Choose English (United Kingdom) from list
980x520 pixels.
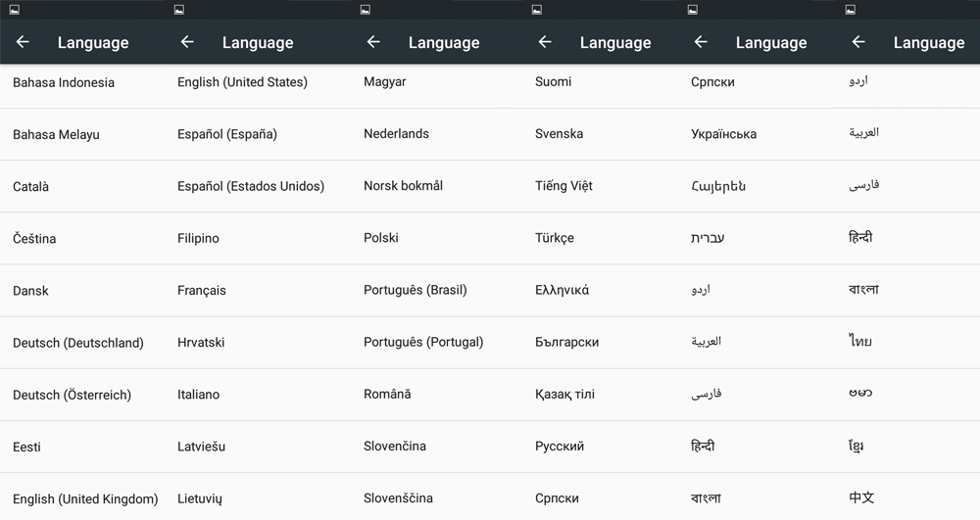point(85,498)
